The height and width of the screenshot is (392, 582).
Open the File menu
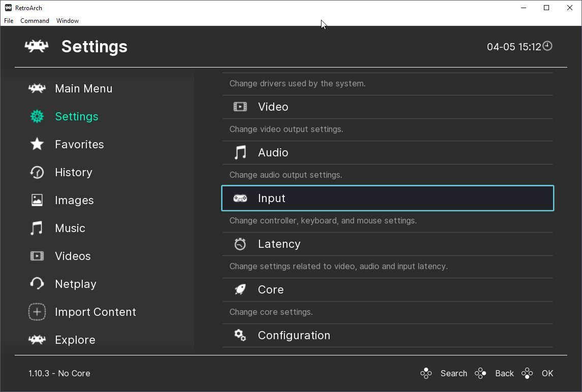[x=9, y=21]
